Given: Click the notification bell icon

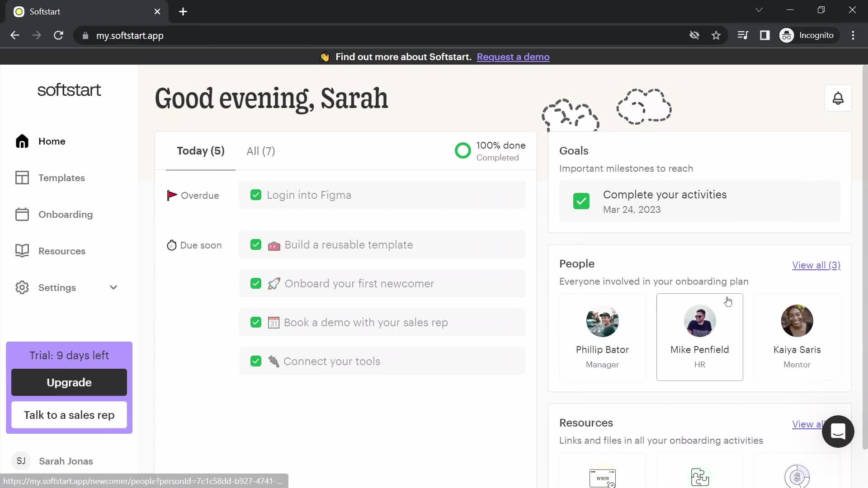Looking at the screenshot, I should click(x=838, y=99).
